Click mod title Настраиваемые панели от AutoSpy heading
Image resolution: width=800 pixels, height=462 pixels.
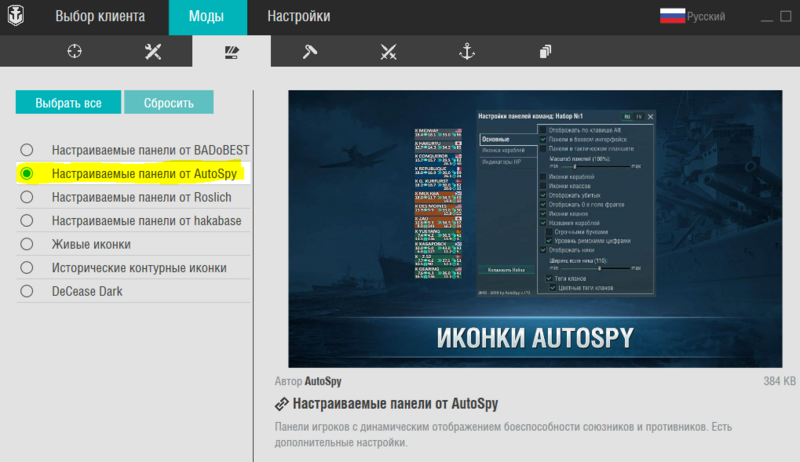[x=395, y=404]
